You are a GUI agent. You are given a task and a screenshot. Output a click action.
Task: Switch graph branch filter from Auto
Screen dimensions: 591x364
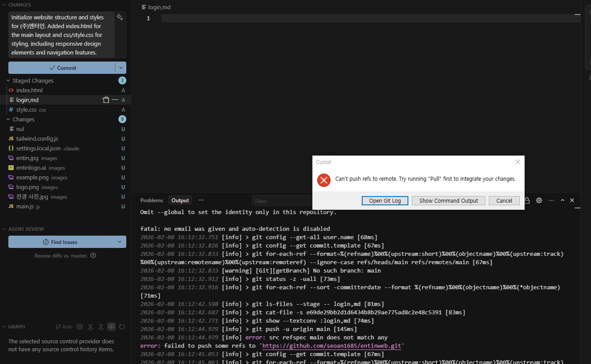point(64,327)
